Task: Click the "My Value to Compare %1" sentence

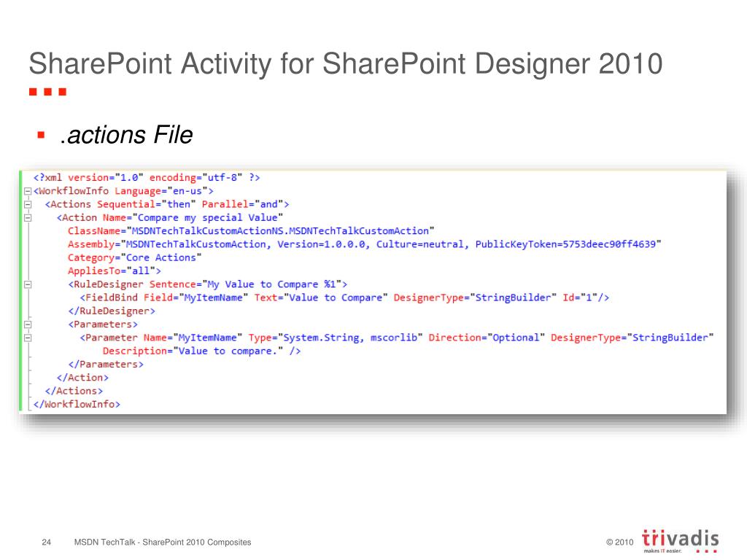Action: click(x=272, y=284)
